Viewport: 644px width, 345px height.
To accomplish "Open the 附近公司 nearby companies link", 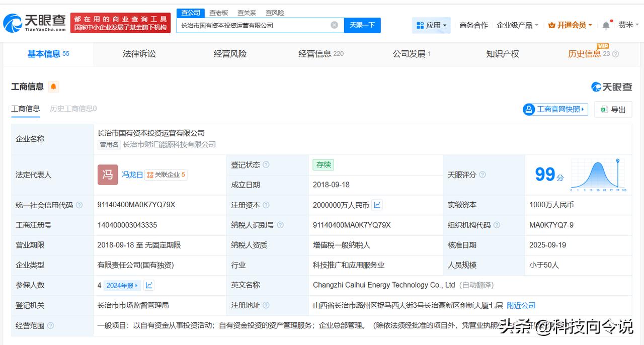I will pos(521,305).
